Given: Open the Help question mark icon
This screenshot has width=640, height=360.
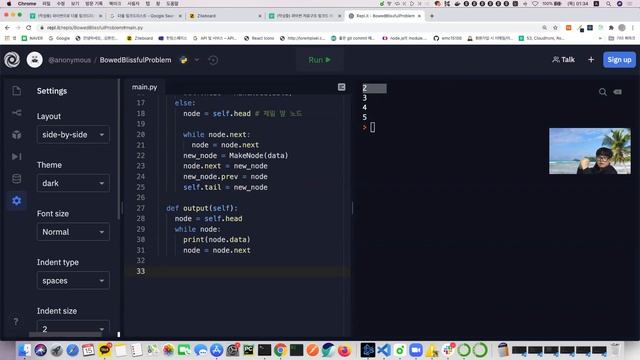Looking at the screenshot, I should coord(16,322).
